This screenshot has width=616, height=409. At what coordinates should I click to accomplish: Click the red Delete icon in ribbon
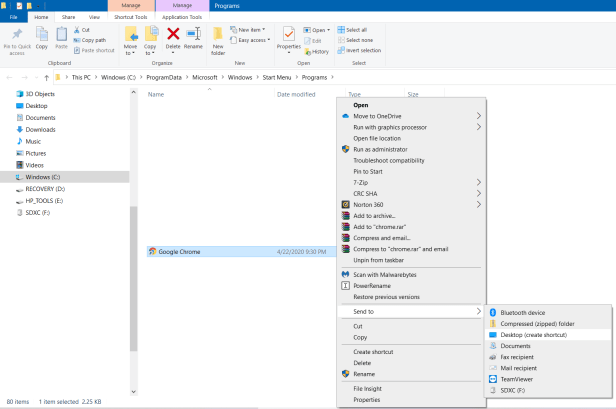click(172, 39)
